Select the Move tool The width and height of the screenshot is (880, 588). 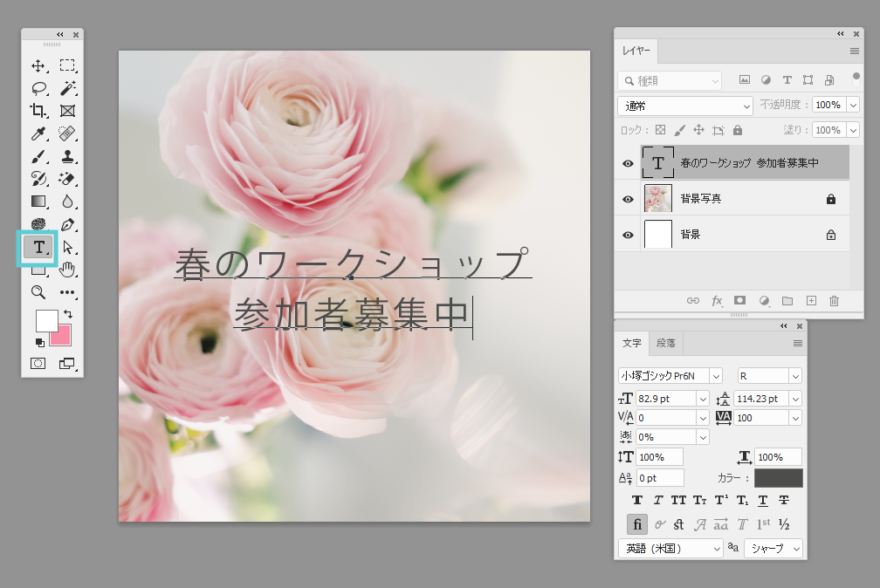pyautogui.click(x=38, y=65)
